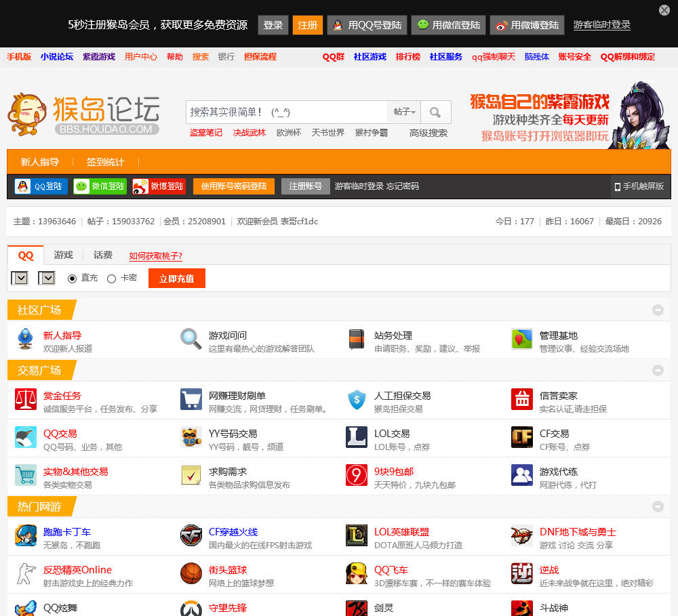Open the 担保流程 top link
678x616 pixels.
[x=260, y=57]
